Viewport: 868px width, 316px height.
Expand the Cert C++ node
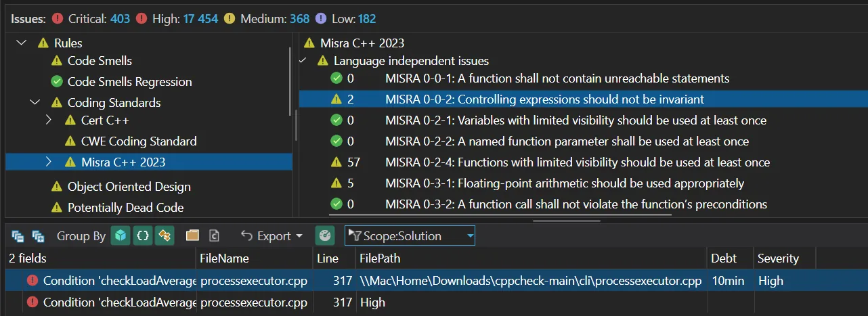pos(48,120)
